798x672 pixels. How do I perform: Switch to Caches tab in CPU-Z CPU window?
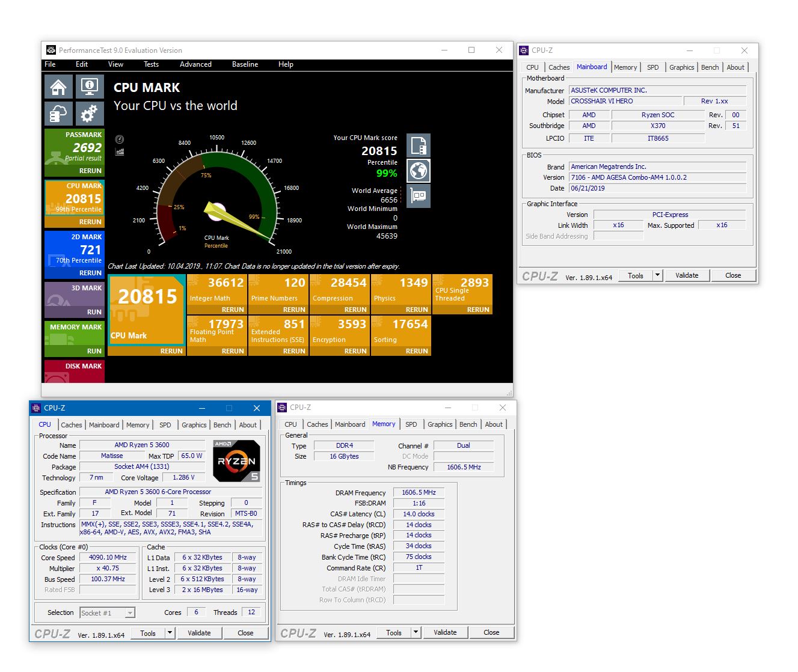coord(72,425)
